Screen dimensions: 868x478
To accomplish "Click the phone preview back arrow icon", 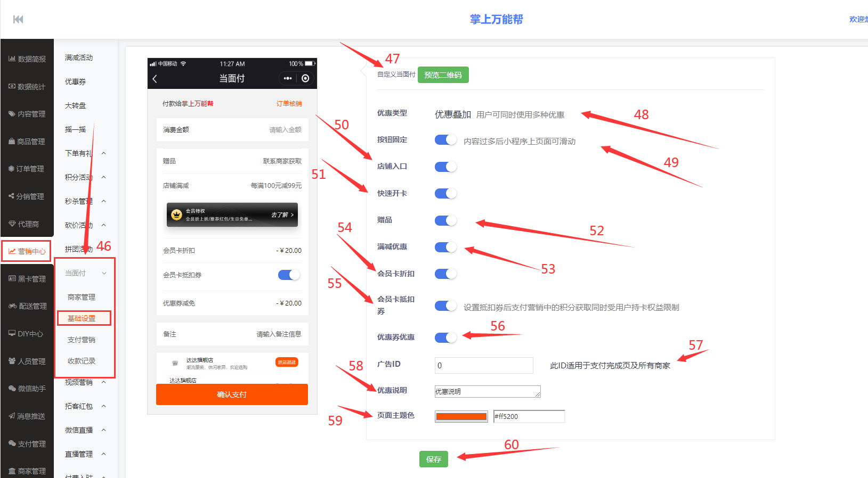I will (x=155, y=79).
